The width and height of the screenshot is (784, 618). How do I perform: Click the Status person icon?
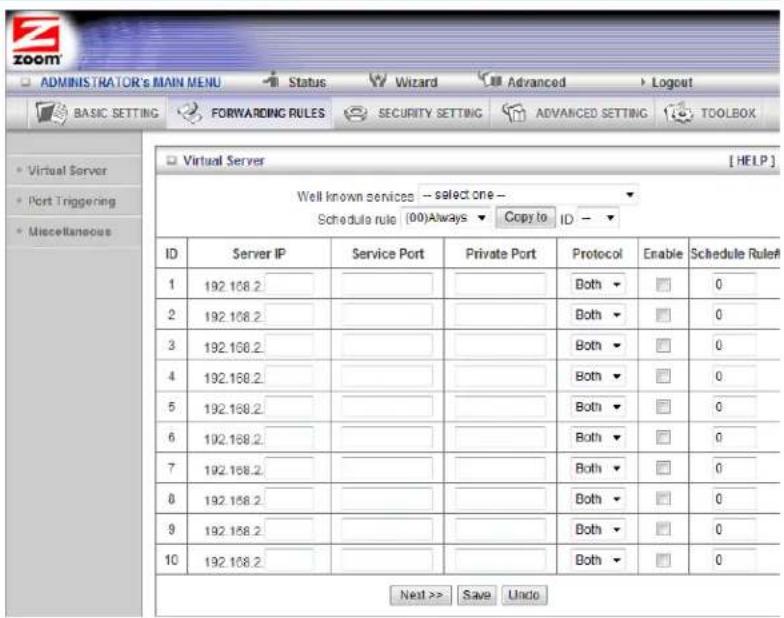click(272, 80)
